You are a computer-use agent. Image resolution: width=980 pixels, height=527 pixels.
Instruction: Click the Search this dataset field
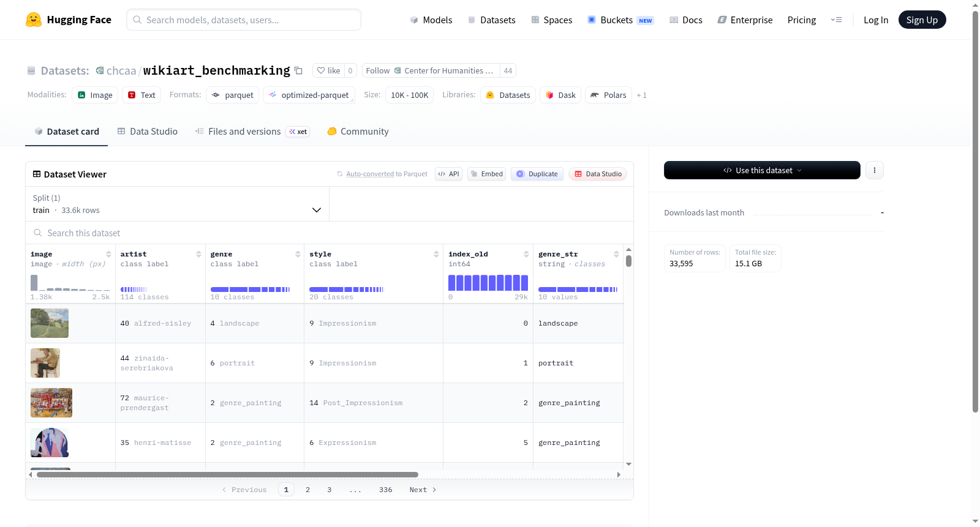(x=330, y=233)
